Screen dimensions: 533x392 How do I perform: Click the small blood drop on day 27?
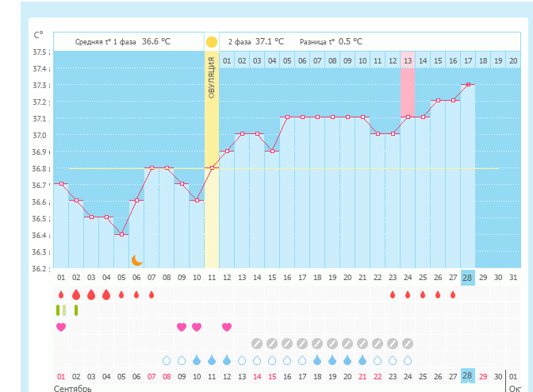[453, 294]
